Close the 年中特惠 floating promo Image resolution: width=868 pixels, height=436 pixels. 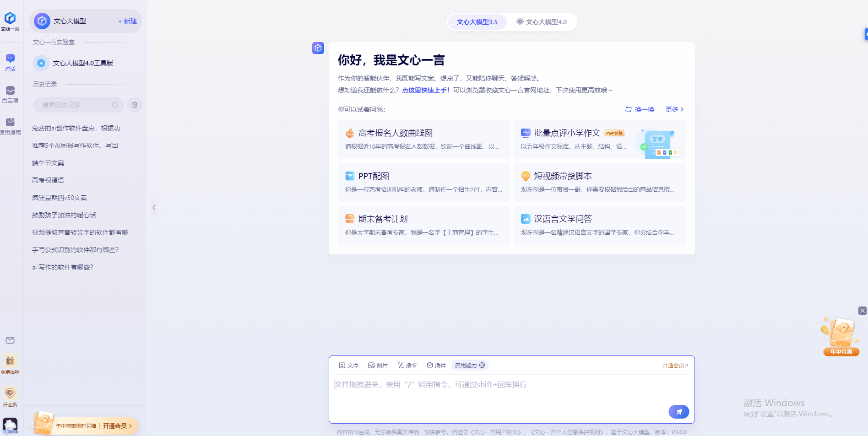tap(862, 311)
